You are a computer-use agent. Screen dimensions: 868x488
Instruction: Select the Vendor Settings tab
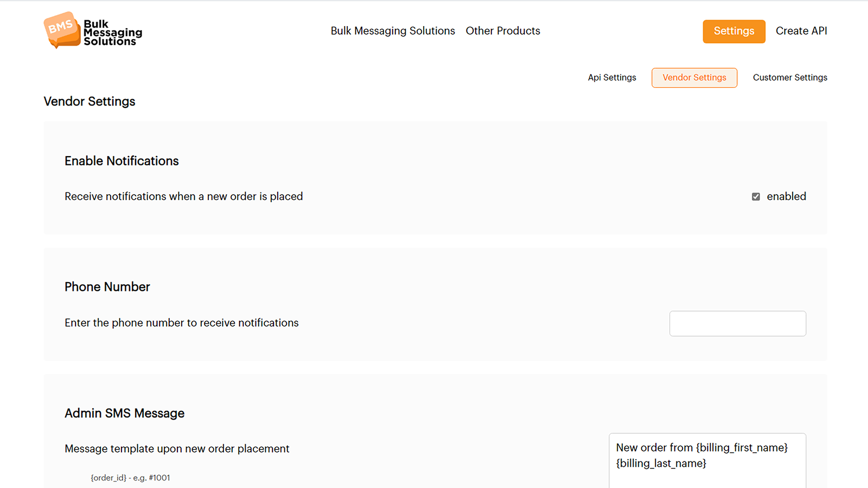point(694,78)
